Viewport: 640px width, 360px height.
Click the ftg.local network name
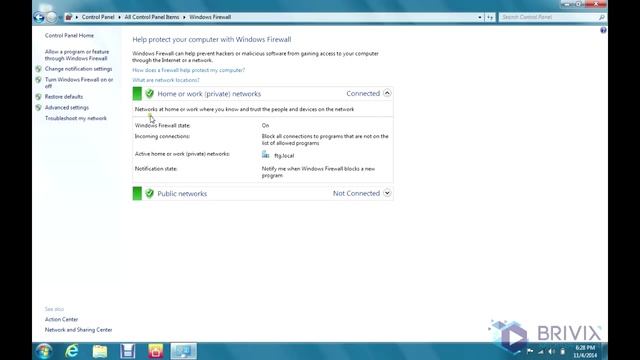tap(284, 156)
